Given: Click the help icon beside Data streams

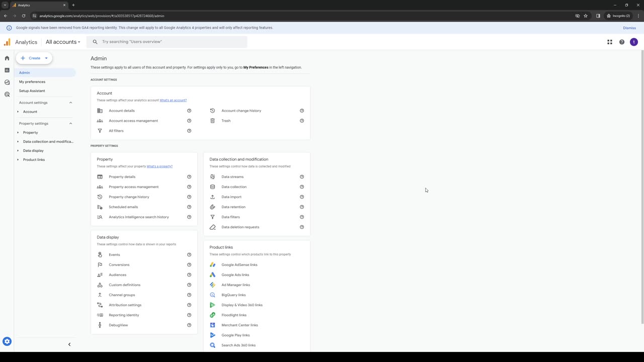Looking at the screenshot, I should [302, 177].
